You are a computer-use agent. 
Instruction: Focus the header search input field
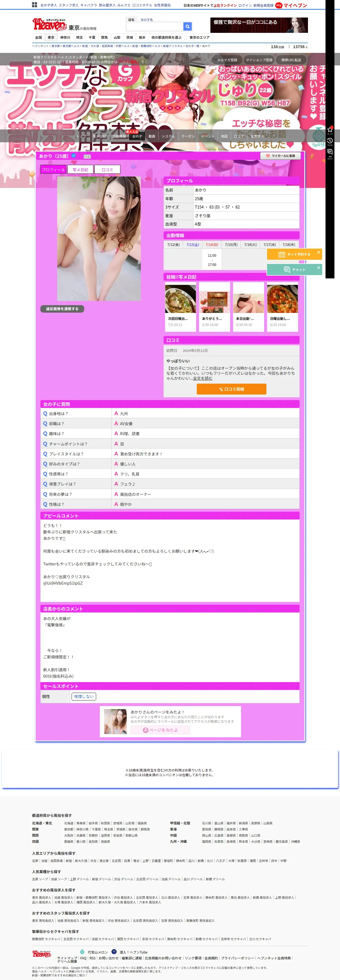[155, 26]
